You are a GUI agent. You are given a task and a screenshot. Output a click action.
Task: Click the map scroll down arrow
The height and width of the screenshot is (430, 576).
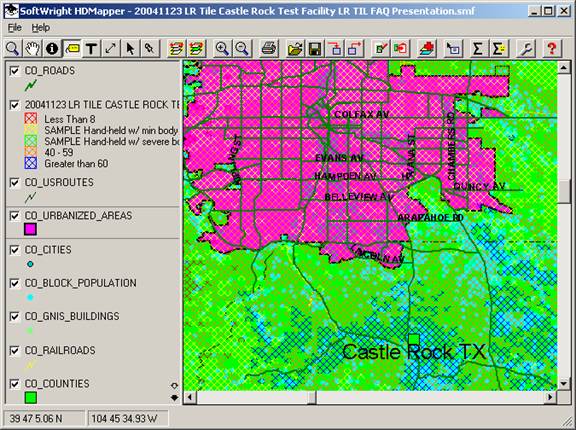tap(564, 384)
